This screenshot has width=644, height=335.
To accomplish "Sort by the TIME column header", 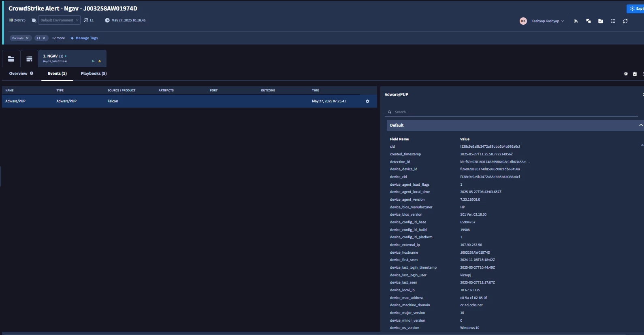I will [316, 90].
